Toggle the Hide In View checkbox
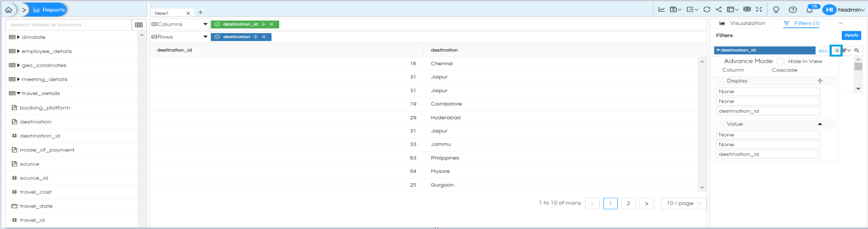This screenshot has width=868, height=229. point(781,61)
